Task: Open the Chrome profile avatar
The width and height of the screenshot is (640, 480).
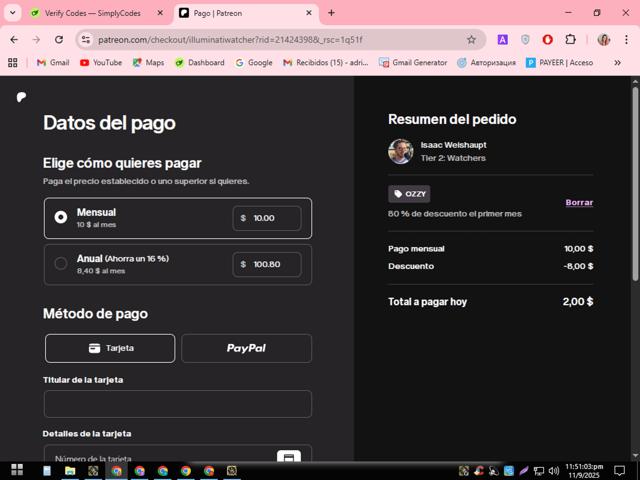Action: point(603,40)
